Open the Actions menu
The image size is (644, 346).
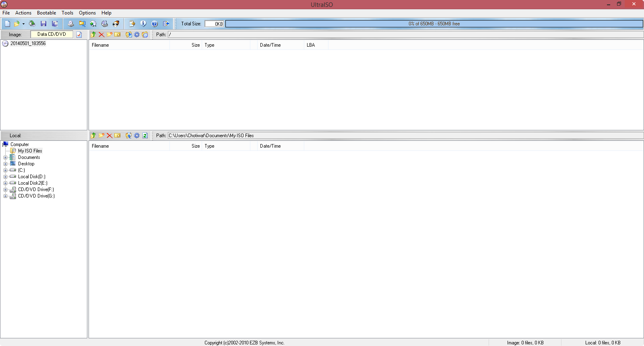23,13
